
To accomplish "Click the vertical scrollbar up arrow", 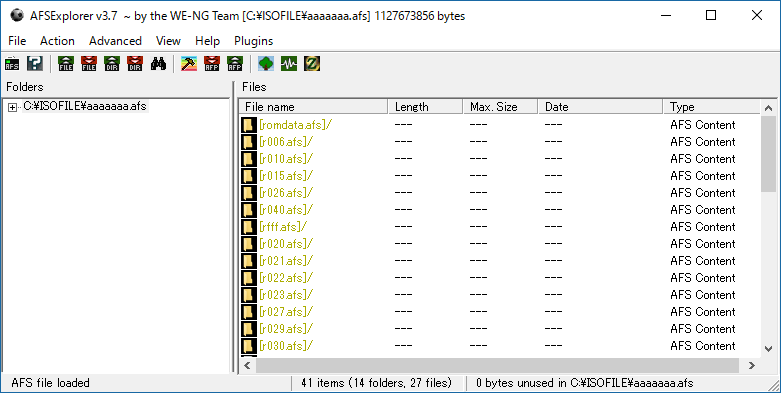I will pyautogui.click(x=768, y=108).
